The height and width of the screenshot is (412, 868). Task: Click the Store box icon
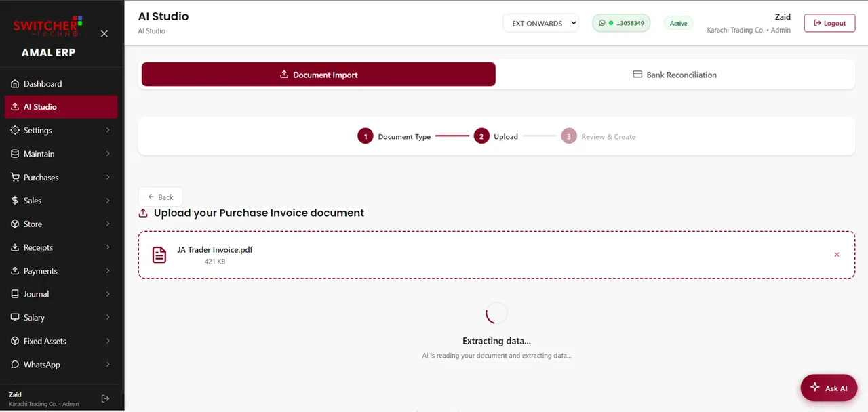pyautogui.click(x=15, y=224)
